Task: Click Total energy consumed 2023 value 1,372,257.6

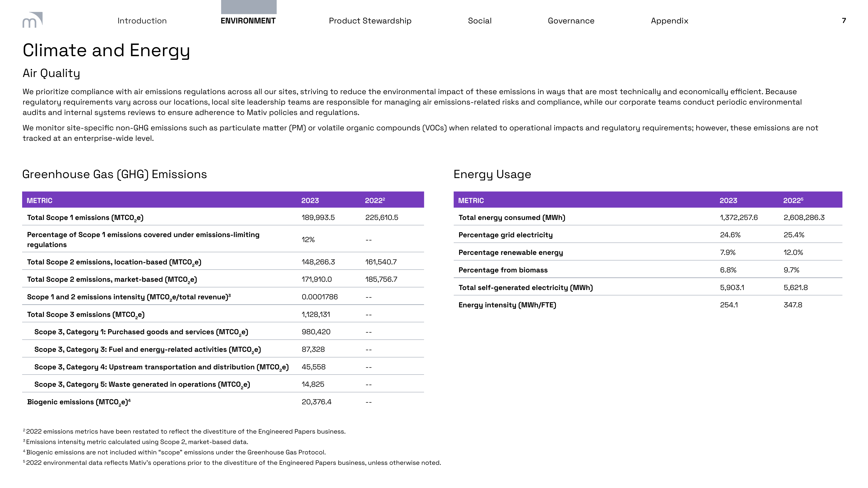Action: tap(739, 218)
